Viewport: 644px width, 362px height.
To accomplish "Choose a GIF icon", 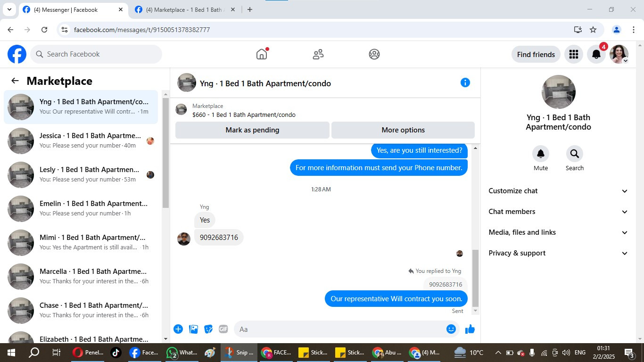I will 223,329.
